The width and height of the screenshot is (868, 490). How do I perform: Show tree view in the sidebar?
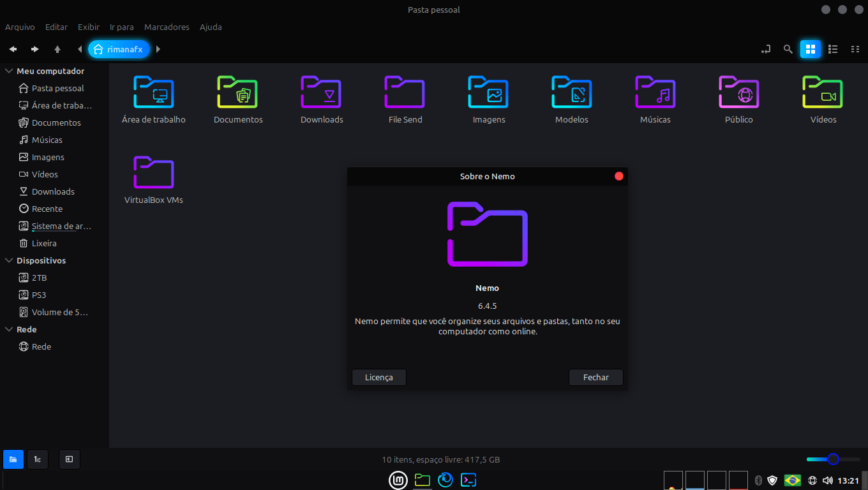click(38, 459)
